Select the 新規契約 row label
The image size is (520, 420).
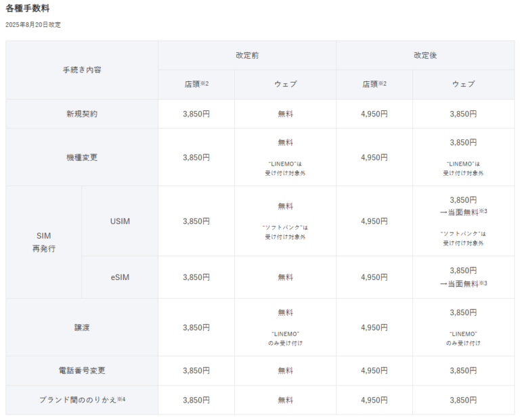(82, 114)
